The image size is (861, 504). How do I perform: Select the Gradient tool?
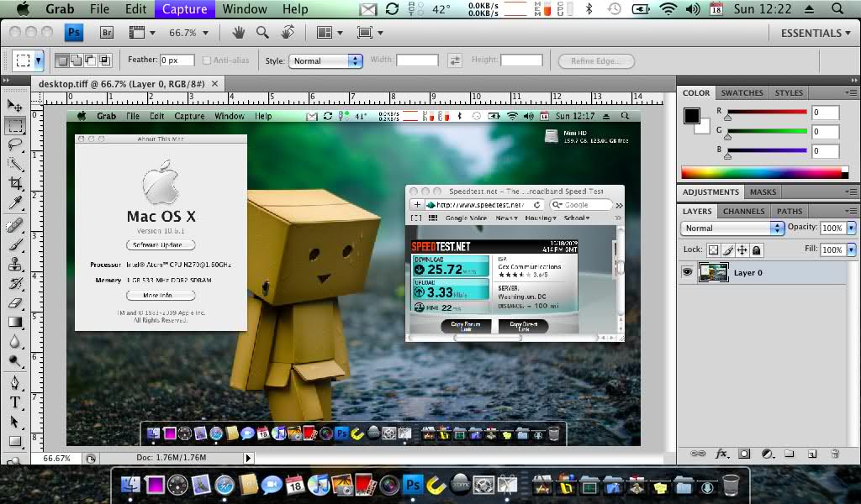(15, 322)
